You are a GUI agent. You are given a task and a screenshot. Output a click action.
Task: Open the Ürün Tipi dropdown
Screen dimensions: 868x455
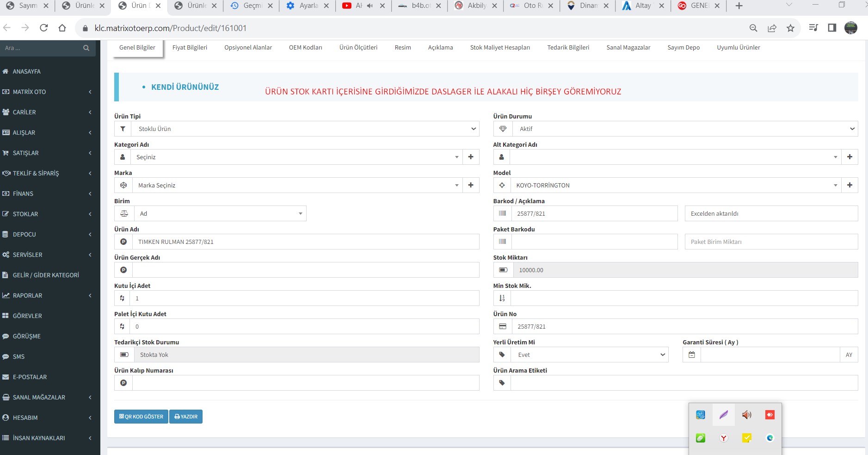tap(305, 129)
